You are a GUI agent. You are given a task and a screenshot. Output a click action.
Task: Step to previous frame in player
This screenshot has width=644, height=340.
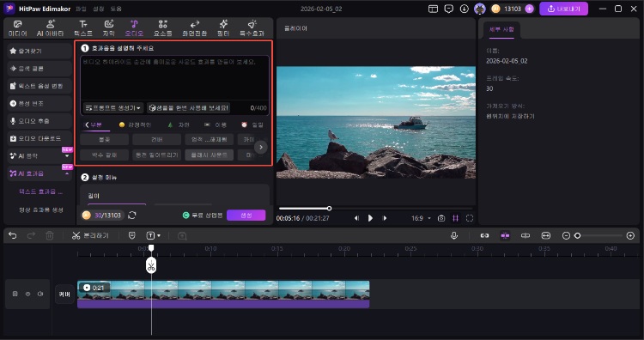pyautogui.click(x=356, y=218)
